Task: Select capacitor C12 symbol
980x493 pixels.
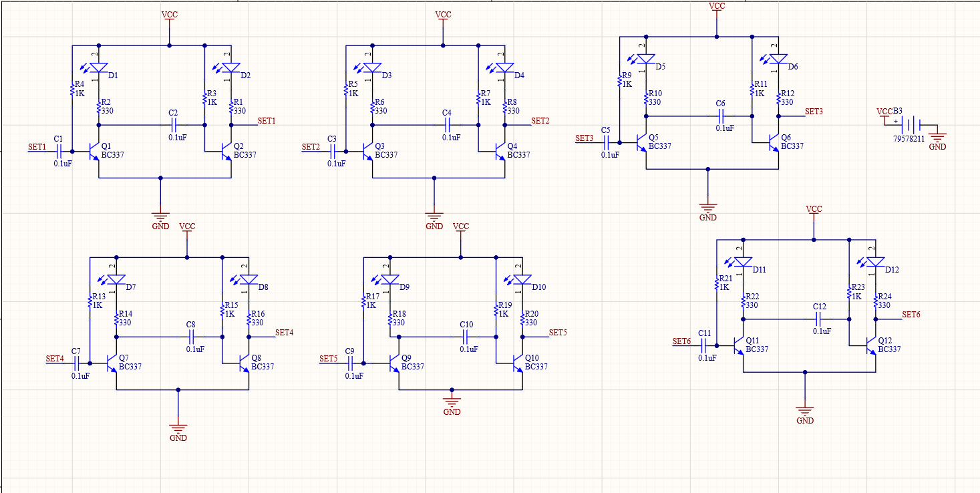Action: (x=818, y=319)
